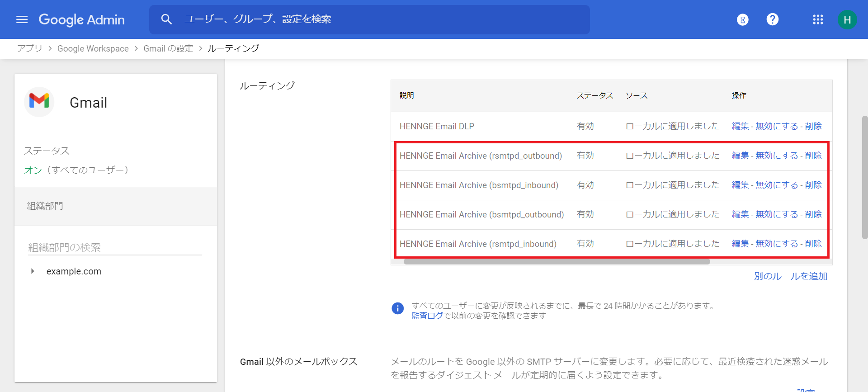Delete the bsmtpd_outbound archive rule
The width and height of the screenshot is (868, 392).
point(813,214)
